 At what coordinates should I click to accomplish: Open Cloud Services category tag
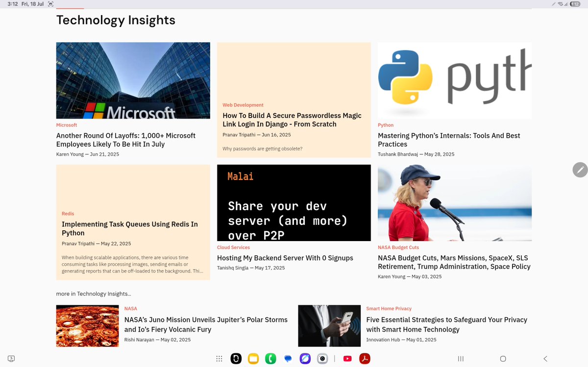234,247
